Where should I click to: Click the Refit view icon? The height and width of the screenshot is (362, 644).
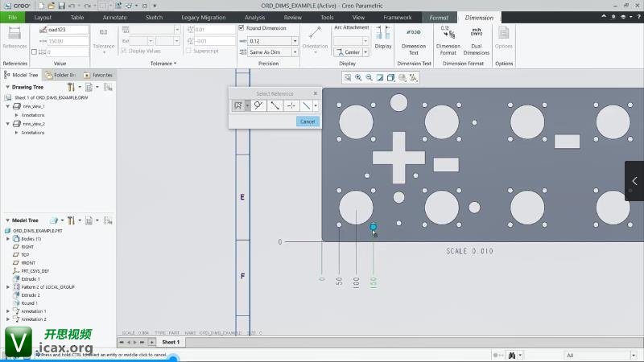point(347,78)
